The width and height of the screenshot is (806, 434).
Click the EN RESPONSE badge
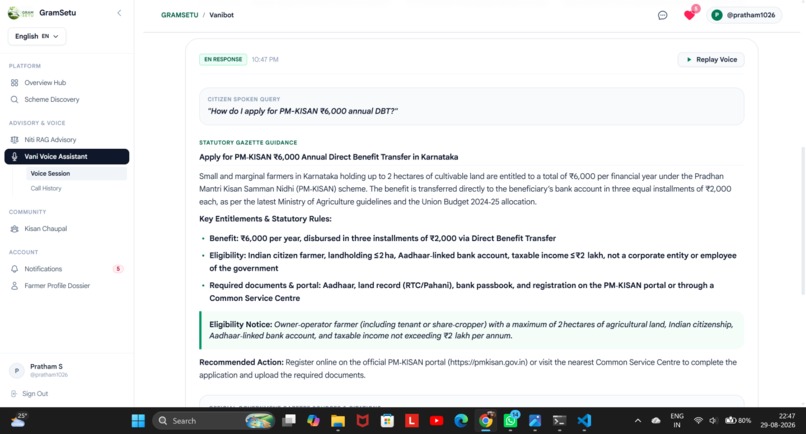coord(223,59)
